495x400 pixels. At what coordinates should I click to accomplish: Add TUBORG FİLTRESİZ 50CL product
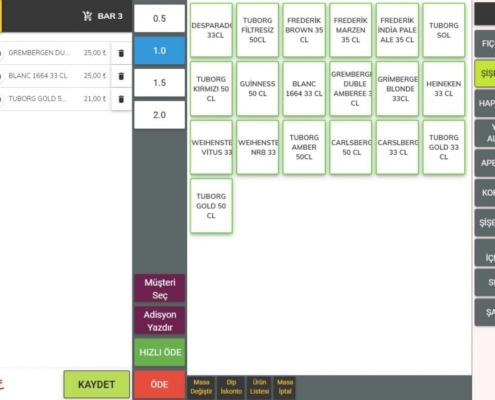coord(258,30)
